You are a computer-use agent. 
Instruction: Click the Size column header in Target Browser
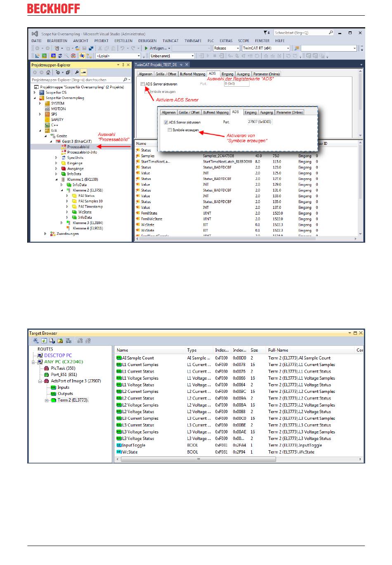(254, 350)
